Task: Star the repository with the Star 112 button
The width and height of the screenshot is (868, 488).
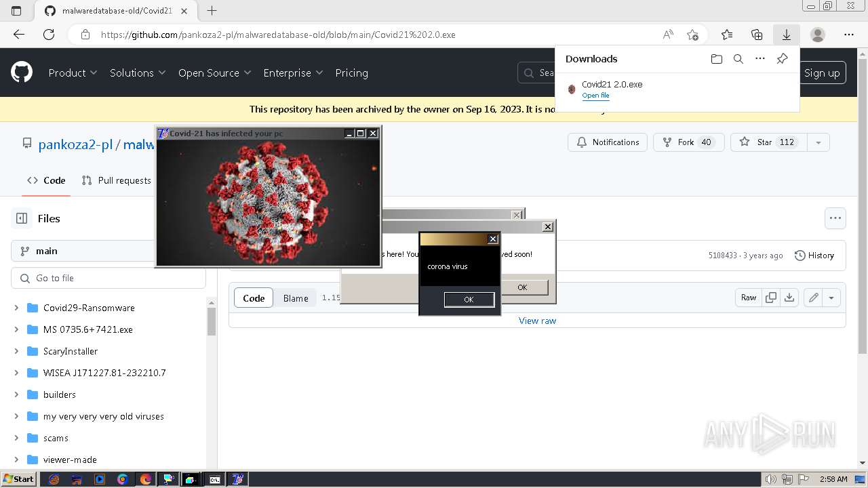Action: (769, 142)
